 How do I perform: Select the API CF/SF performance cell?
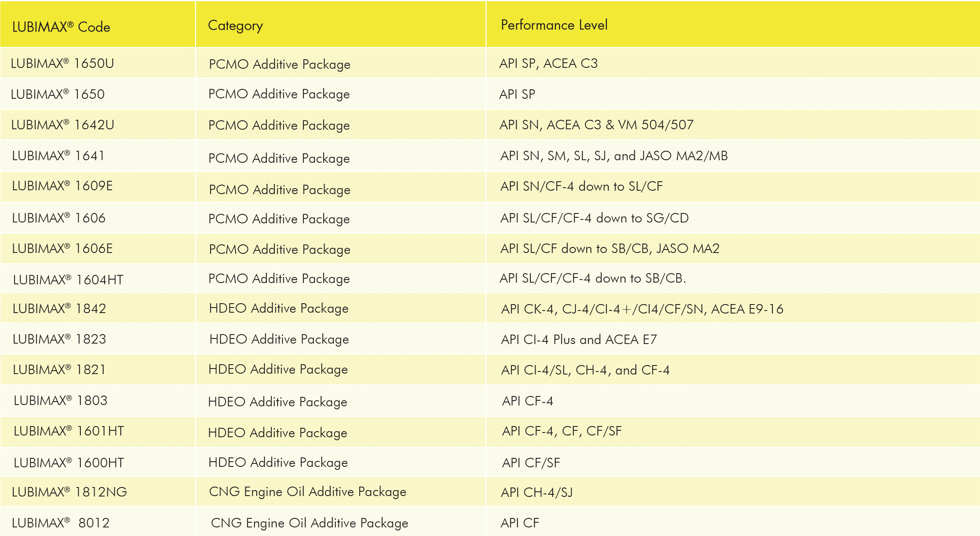coord(733,462)
